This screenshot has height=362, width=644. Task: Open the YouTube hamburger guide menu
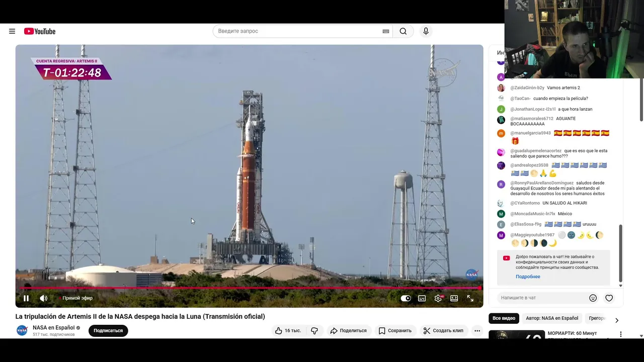tap(12, 31)
